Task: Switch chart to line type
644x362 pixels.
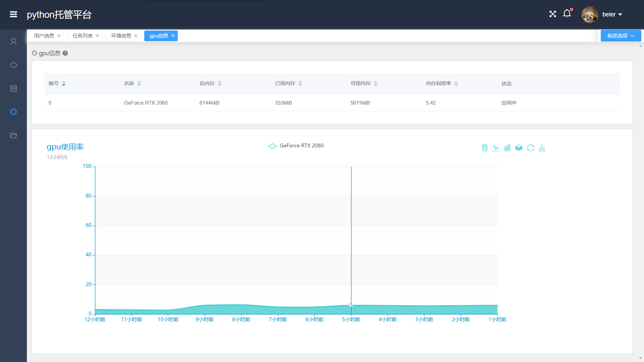Action: click(496, 148)
